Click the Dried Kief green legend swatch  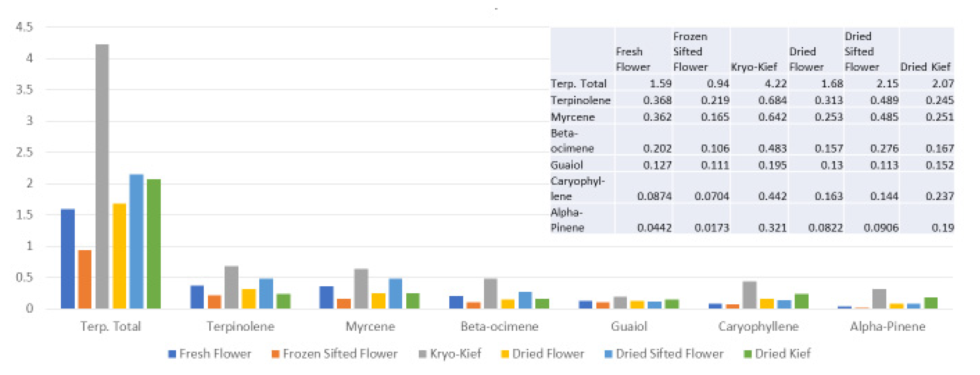point(747,354)
